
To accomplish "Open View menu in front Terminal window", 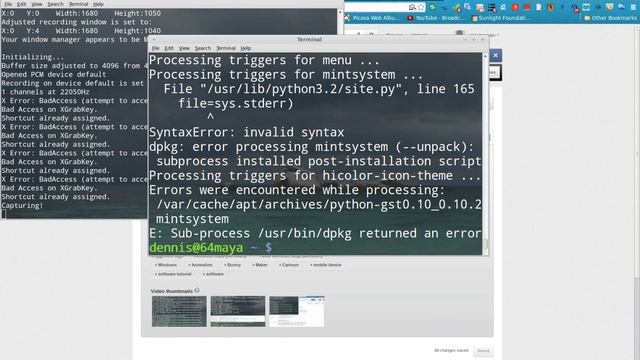I will [x=184, y=48].
